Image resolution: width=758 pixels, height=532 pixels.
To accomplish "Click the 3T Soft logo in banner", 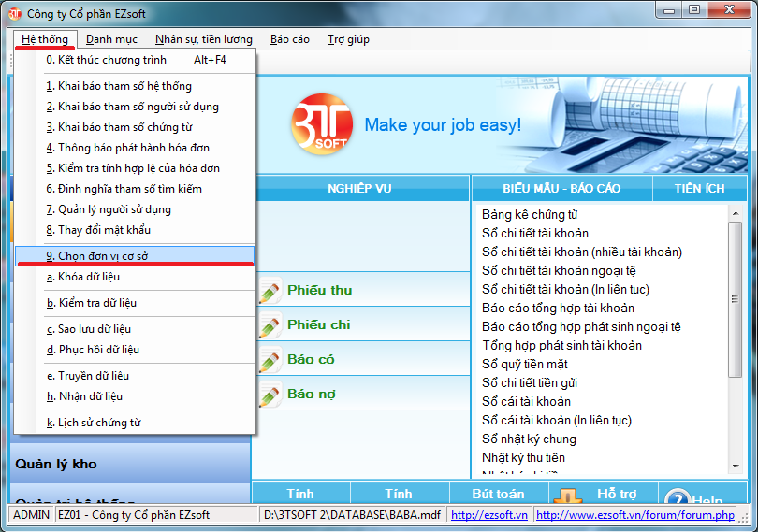I will click(x=320, y=122).
